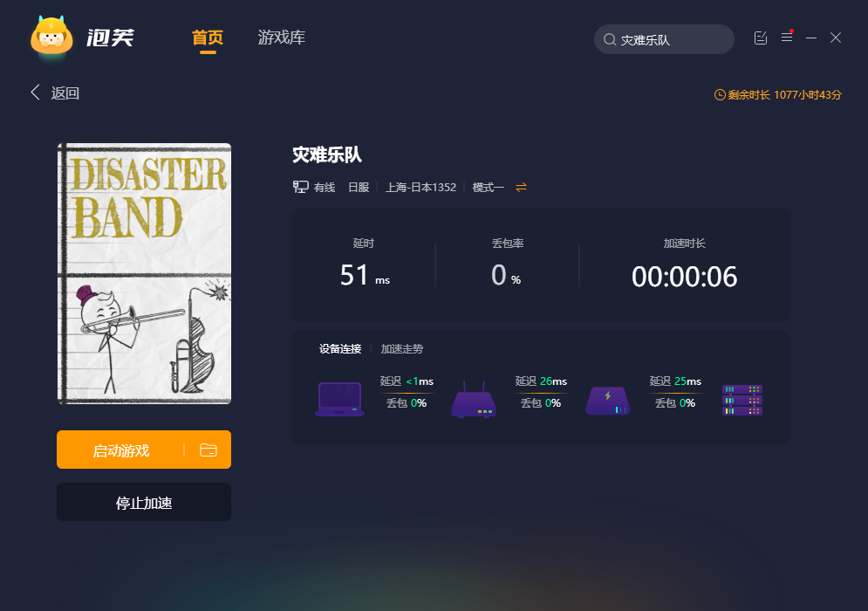The height and width of the screenshot is (611, 868).
Task: Select the 设备连接 tab
Action: [x=340, y=348]
